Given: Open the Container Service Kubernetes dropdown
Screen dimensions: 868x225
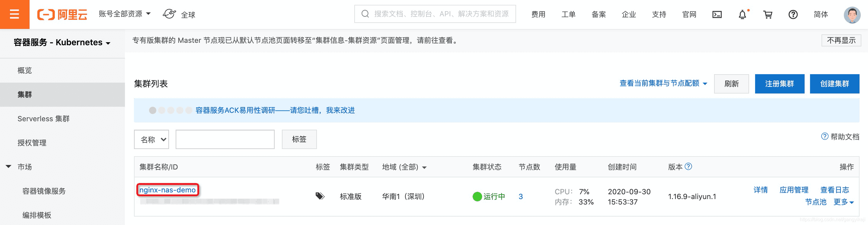Looking at the screenshot, I should pyautogui.click(x=62, y=43).
